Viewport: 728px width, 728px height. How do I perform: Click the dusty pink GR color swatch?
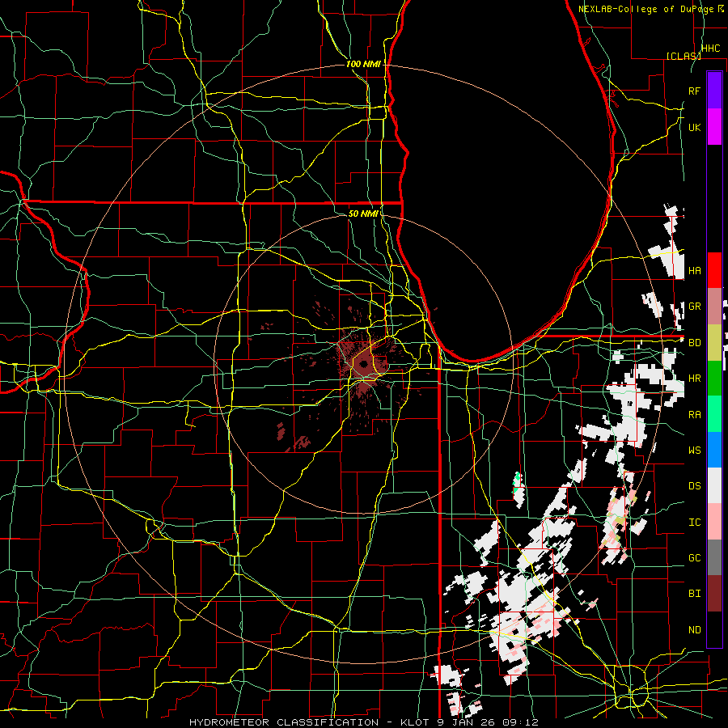(x=714, y=307)
